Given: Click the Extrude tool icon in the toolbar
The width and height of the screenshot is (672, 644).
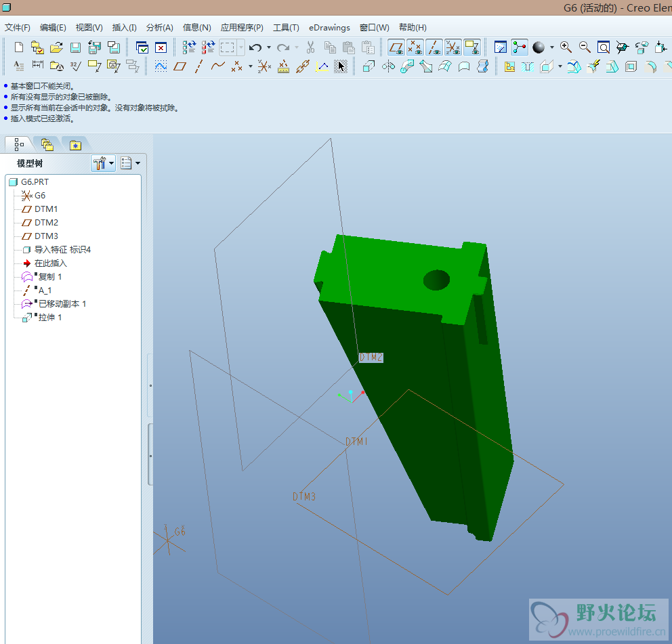Looking at the screenshot, I should 369,66.
